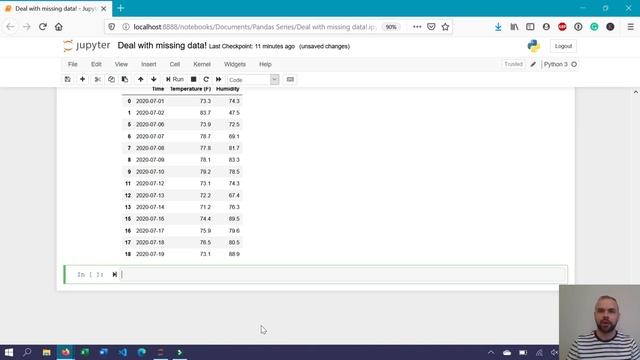Log out of Jupyter
The width and height of the screenshot is (640, 360).
click(x=563, y=46)
